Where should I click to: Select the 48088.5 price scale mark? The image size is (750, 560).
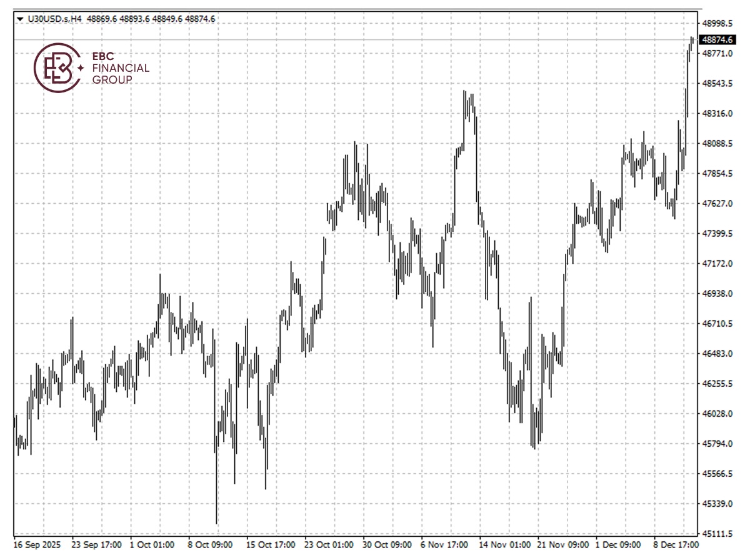pyautogui.click(x=717, y=144)
